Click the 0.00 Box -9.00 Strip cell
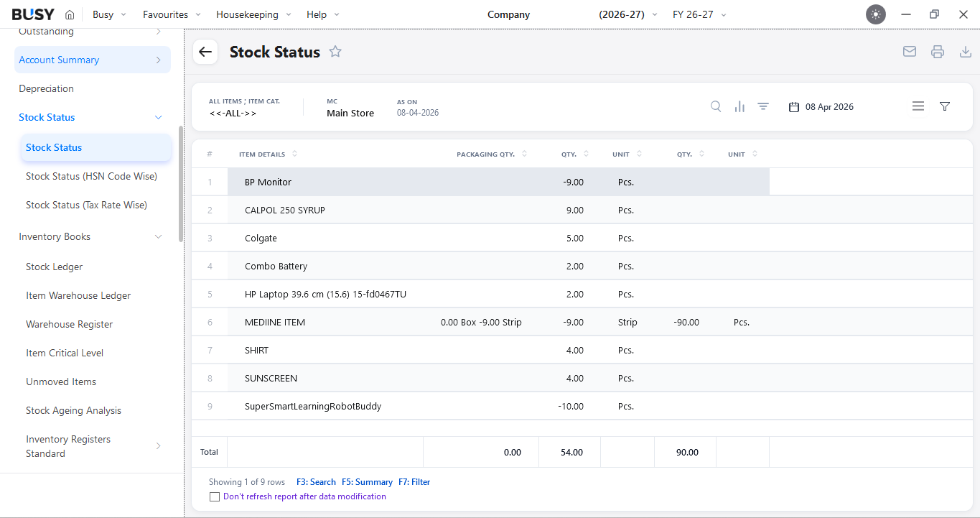980x518 pixels. [x=481, y=323]
